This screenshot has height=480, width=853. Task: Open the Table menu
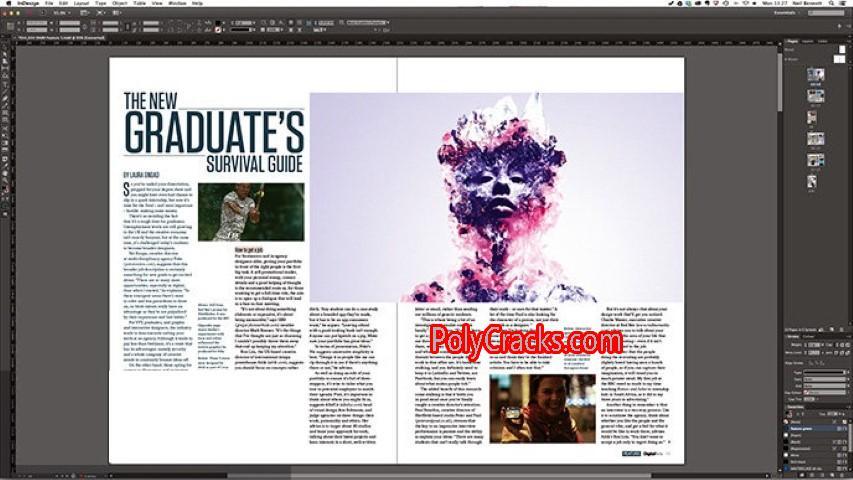pyautogui.click(x=139, y=3)
